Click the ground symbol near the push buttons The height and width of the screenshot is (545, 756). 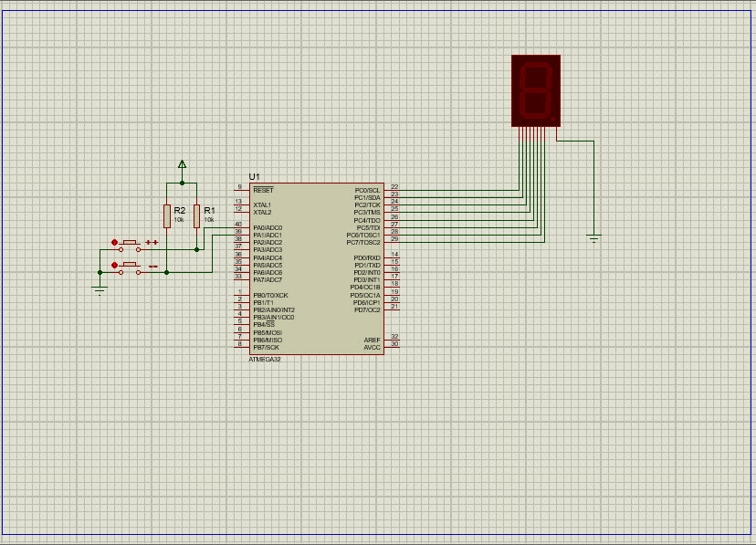(100, 288)
